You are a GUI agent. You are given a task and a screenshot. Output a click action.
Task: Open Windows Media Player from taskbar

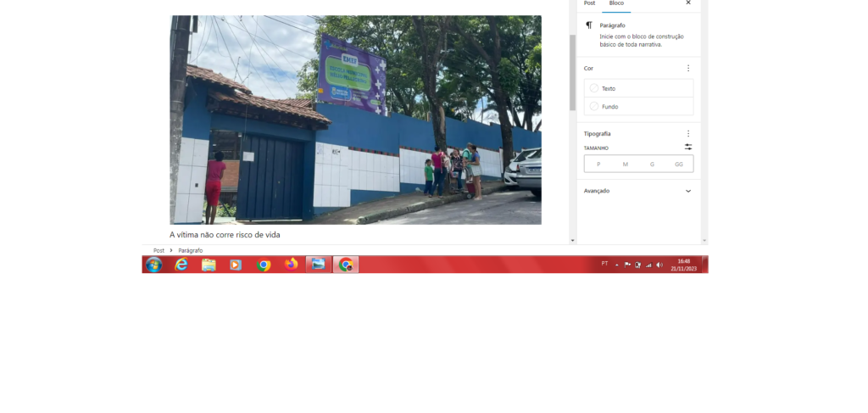coord(236,265)
